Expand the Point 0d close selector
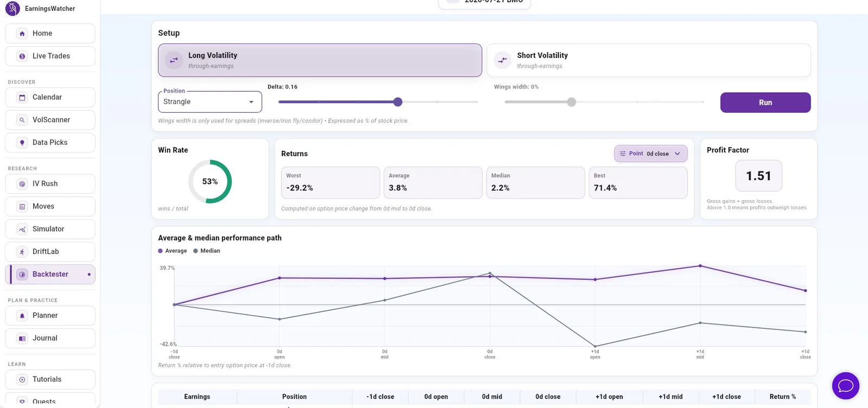Image resolution: width=868 pixels, height=408 pixels. tap(651, 154)
